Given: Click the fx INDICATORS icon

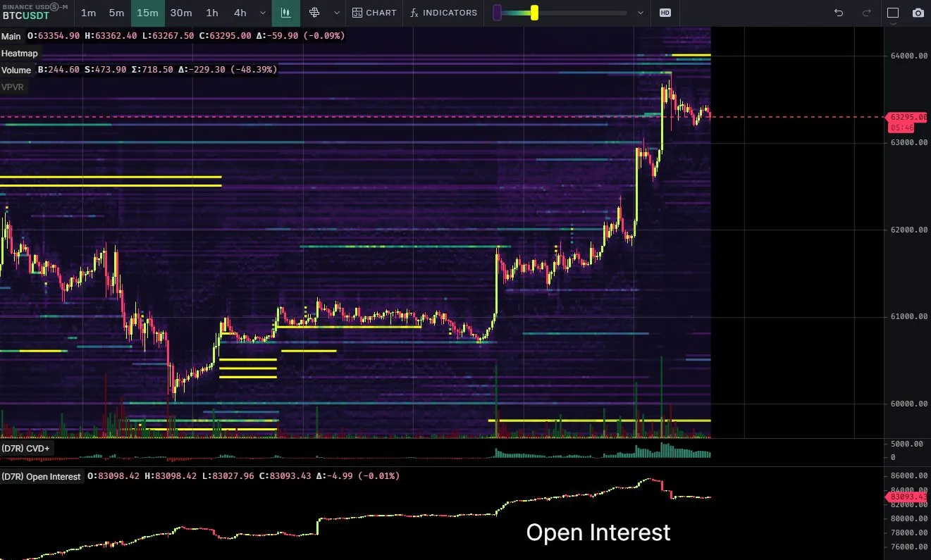Looking at the screenshot, I should [x=443, y=13].
